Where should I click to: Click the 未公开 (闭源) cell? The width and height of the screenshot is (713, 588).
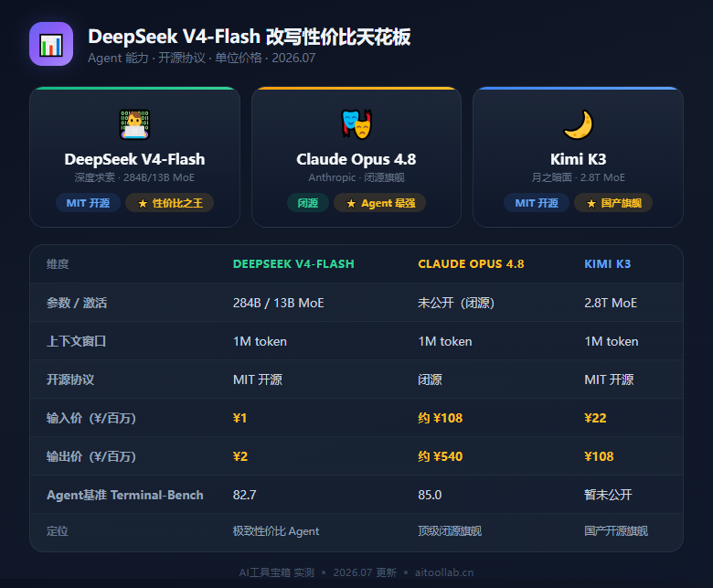coord(456,303)
